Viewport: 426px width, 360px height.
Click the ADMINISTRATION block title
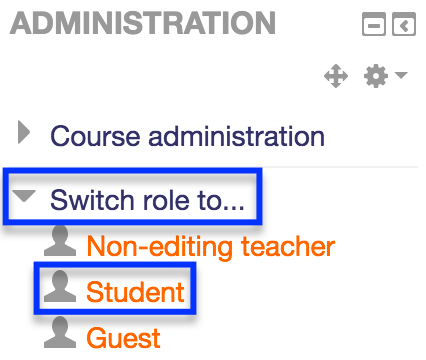143,23
